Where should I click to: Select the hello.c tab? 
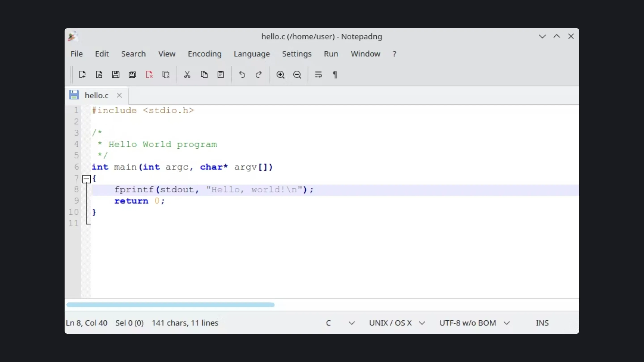click(97, 95)
